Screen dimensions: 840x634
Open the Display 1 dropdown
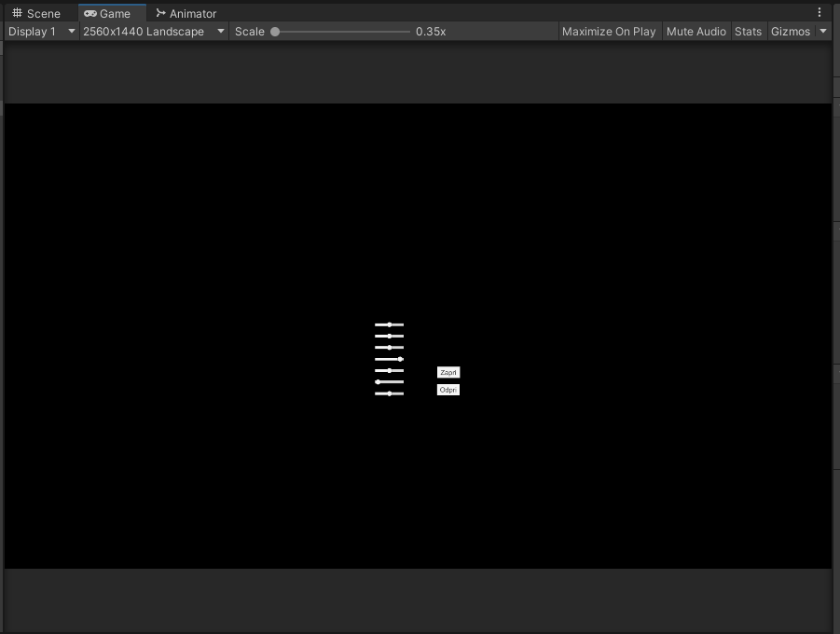[x=41, y=32]
